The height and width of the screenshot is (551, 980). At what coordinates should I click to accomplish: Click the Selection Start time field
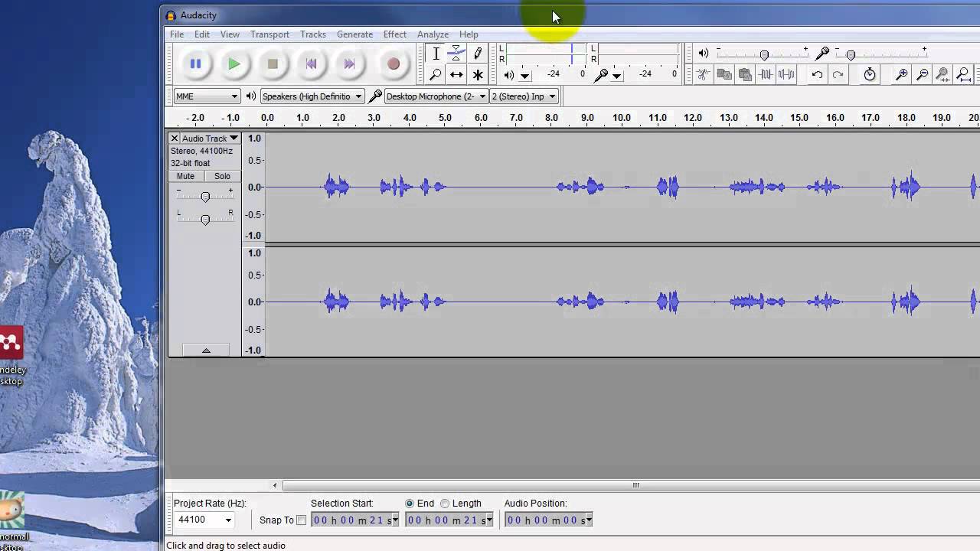[355, 520]
